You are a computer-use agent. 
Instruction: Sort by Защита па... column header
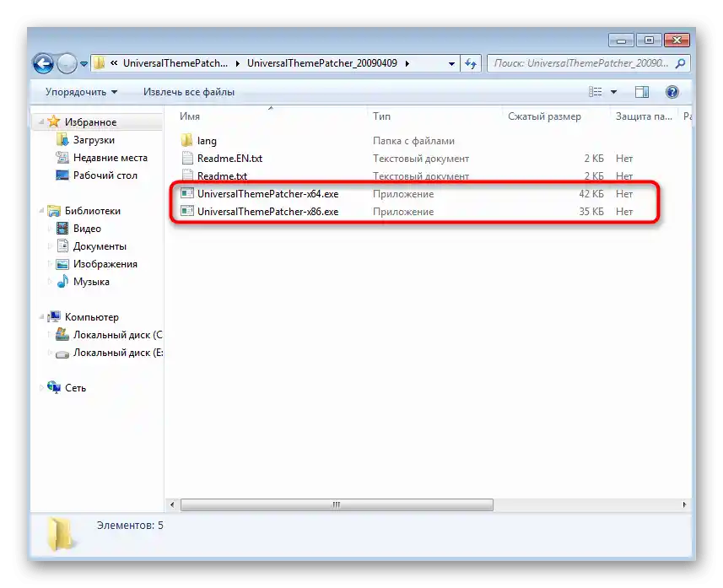point(644,116)
